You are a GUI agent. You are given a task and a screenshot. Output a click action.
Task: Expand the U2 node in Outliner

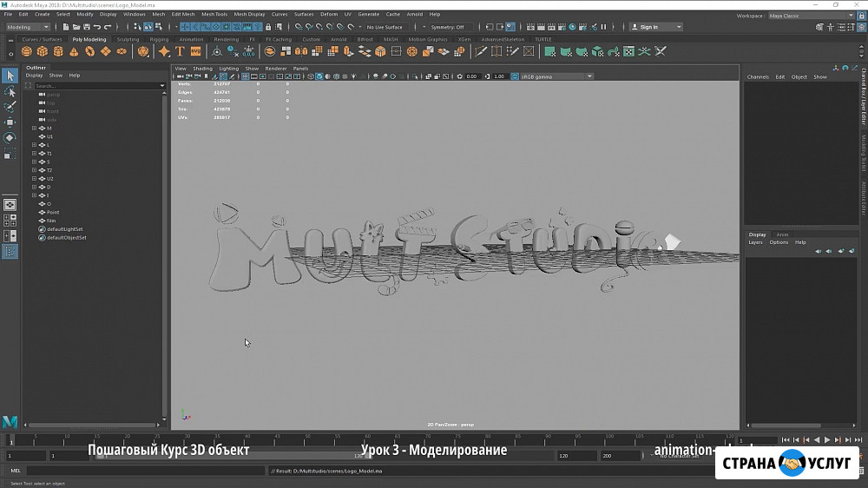pyautogui.click(x=35, y=178)
